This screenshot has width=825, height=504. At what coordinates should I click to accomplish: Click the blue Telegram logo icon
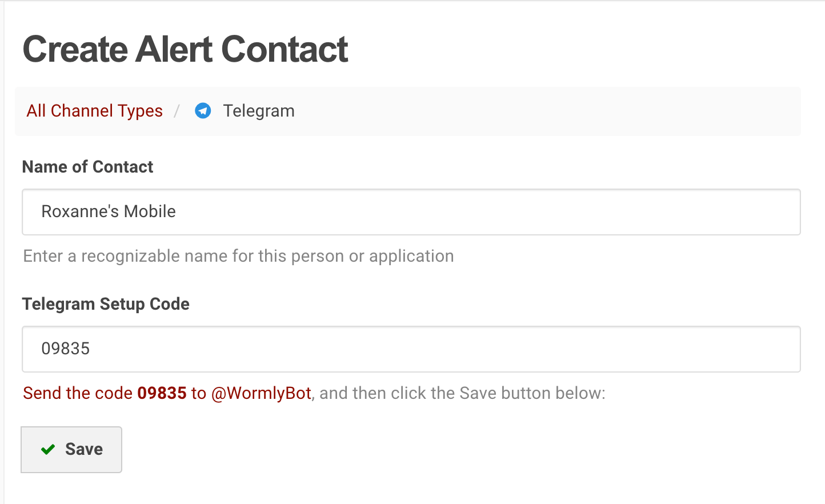(203, 111)
